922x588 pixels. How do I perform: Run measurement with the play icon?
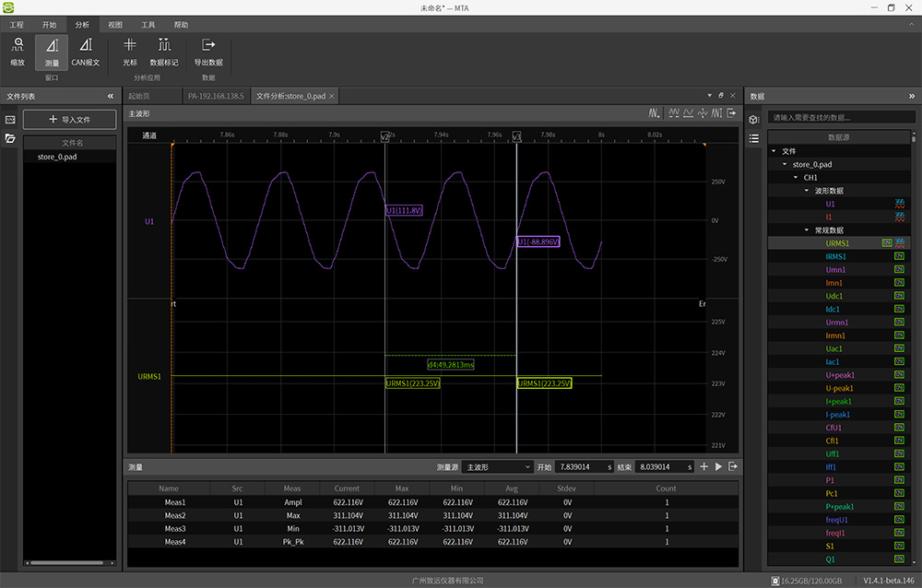click(x=718, y=467)
